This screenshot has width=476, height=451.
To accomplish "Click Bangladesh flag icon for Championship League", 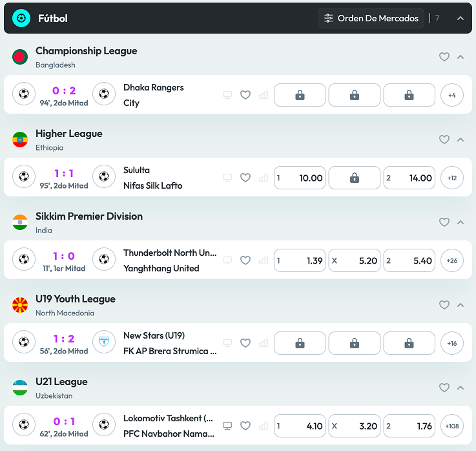I will [20, 57].
